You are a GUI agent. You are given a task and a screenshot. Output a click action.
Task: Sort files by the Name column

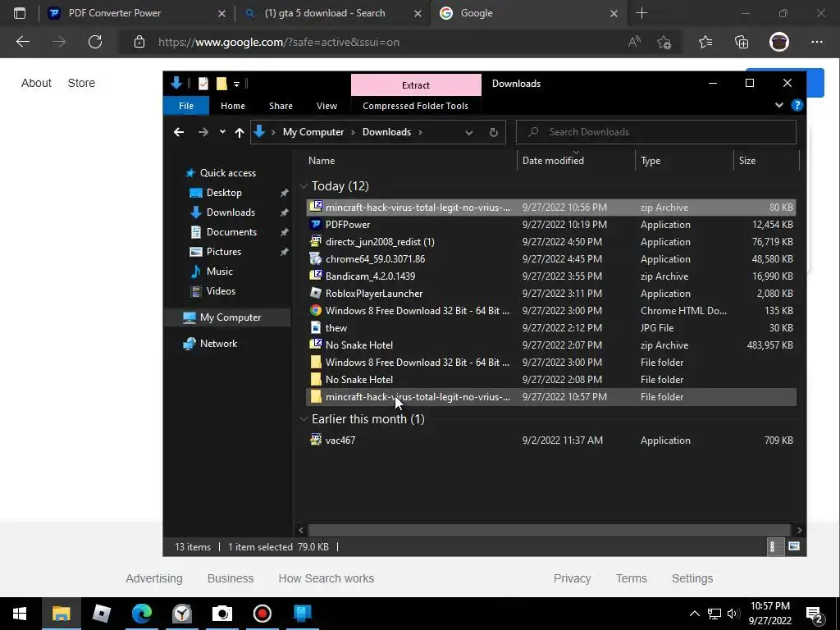tap(322, 160)
